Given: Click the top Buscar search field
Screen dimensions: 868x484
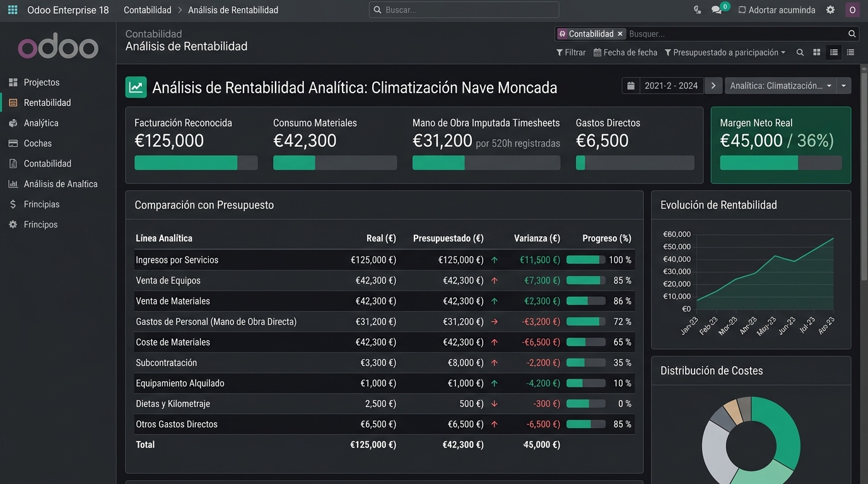Looking at the screenshot, I should 464,10.
